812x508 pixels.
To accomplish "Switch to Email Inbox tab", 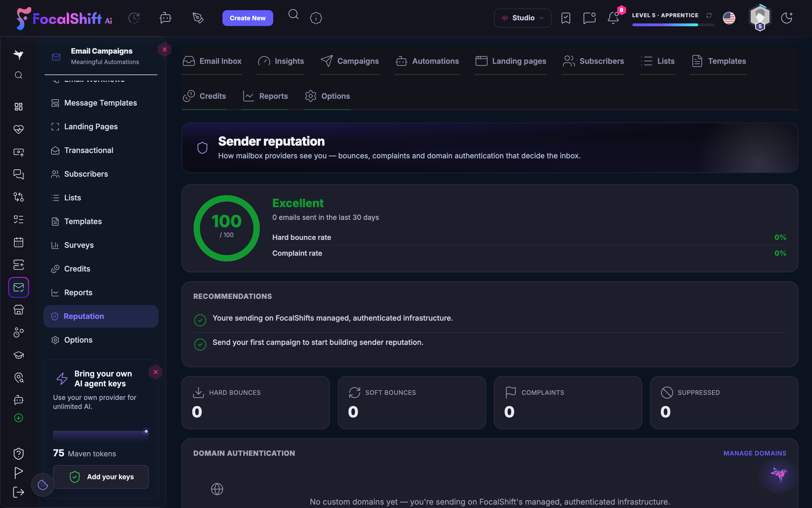I will tap(212, 61).
